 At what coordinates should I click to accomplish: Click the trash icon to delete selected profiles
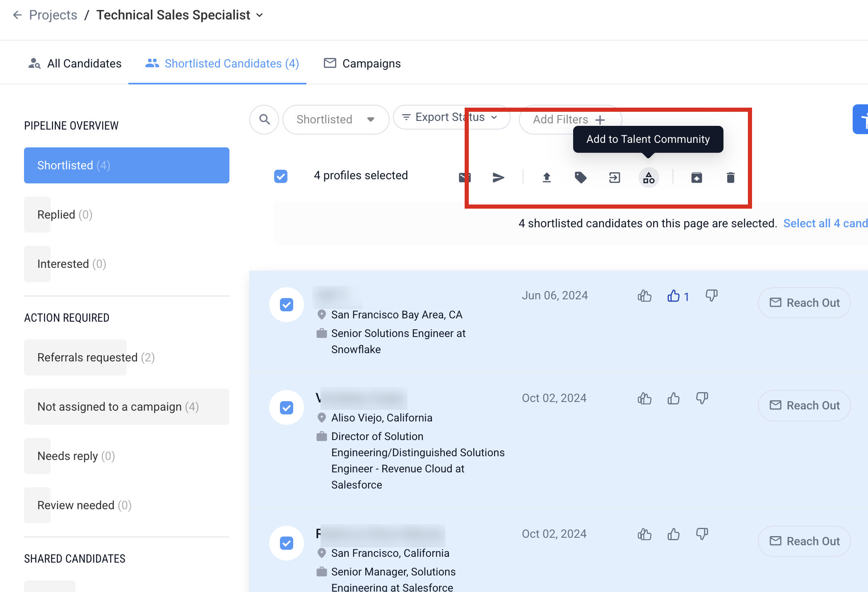[x=731, y=178]
